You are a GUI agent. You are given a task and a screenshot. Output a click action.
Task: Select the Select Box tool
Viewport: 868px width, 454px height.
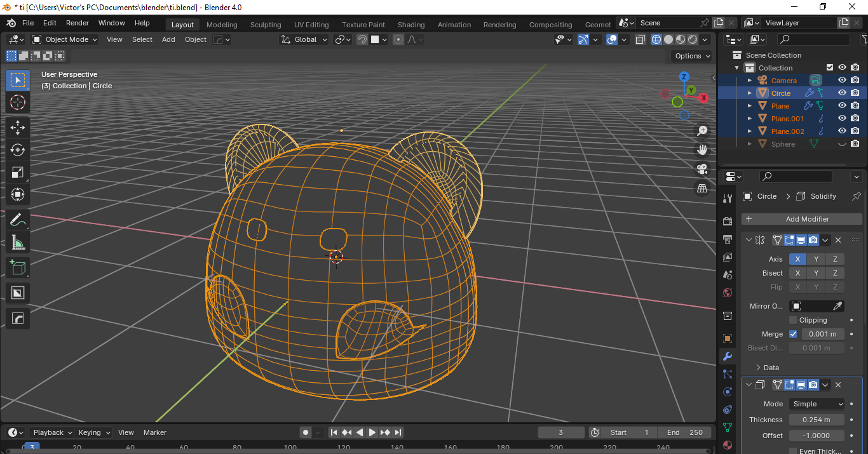18,81
